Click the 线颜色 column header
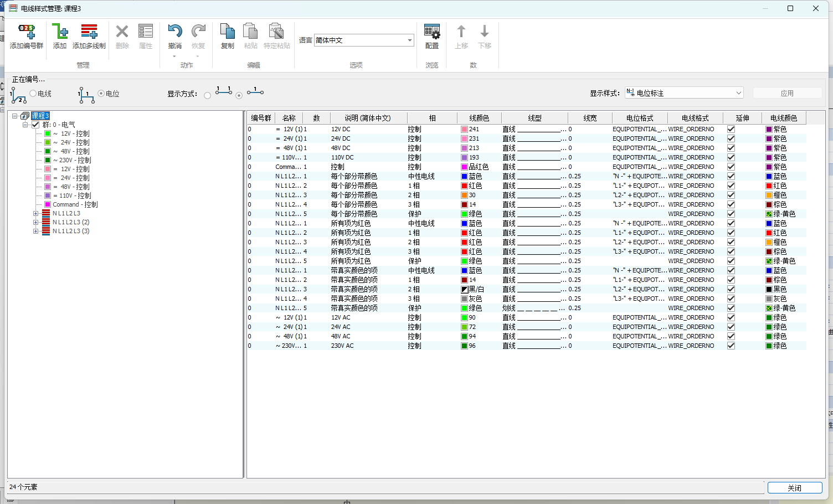 [479, 118]
